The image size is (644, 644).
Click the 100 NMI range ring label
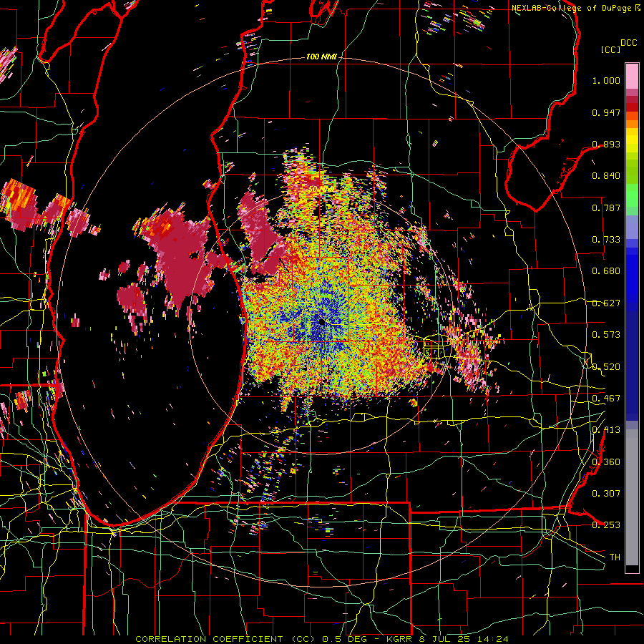[321, 57]
